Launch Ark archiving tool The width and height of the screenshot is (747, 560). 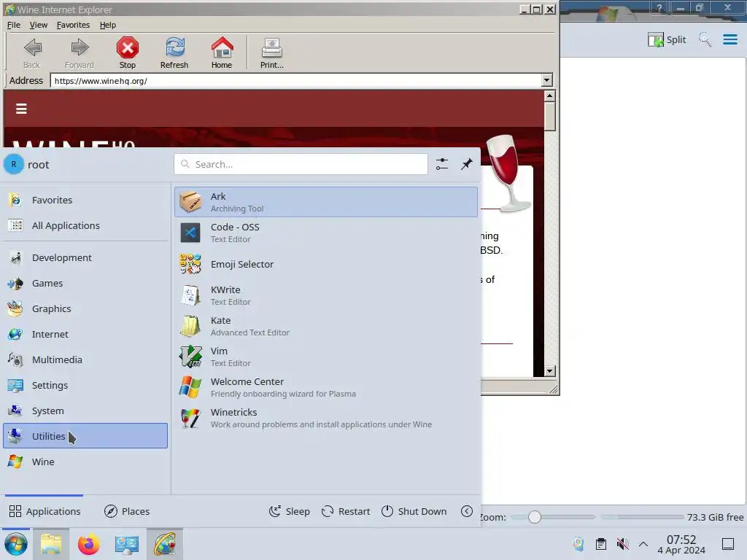326,202
